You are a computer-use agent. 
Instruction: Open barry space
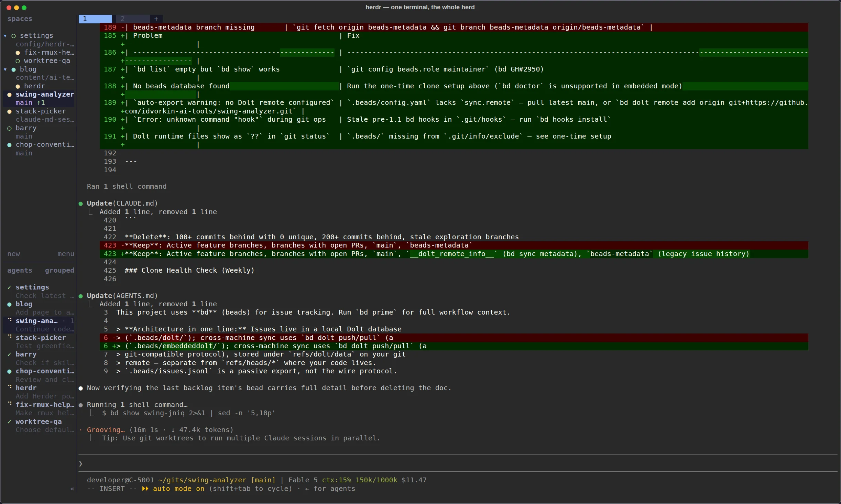click(x=26, y=128)
